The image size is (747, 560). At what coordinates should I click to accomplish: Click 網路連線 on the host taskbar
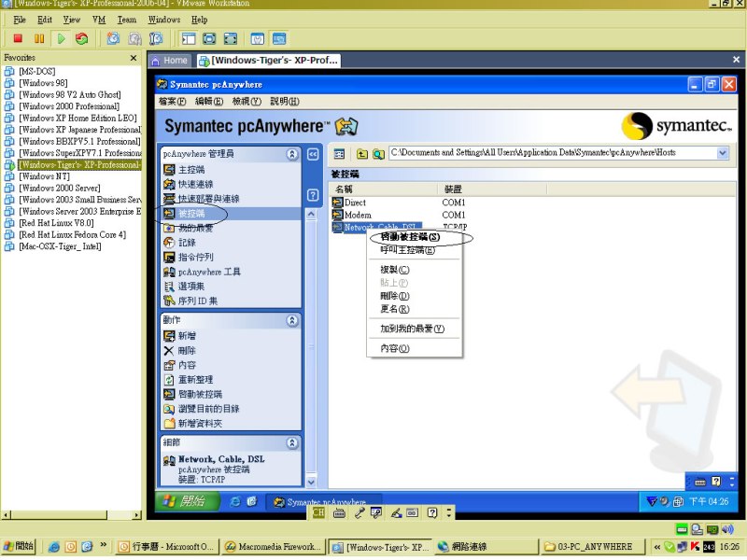[486, 547]
